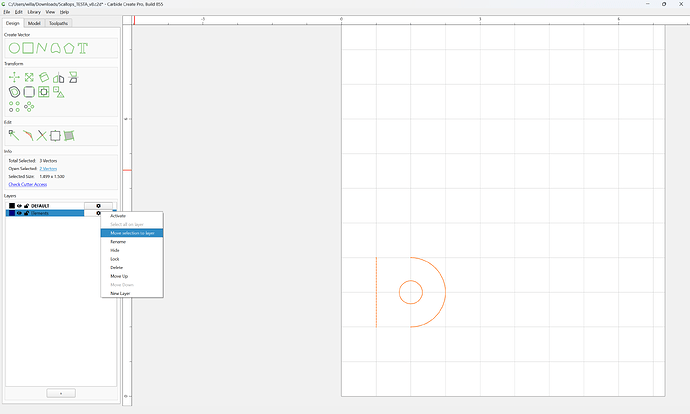Open the Boolean shapes tool
The height and width of the screenshot is (414, 690).
tap(59, 92)
